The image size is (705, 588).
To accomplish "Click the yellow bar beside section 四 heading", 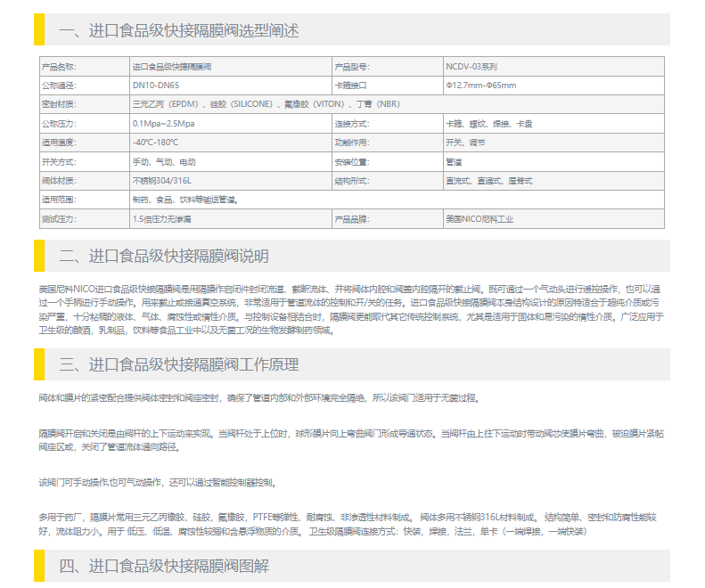I will coord(39,566).
